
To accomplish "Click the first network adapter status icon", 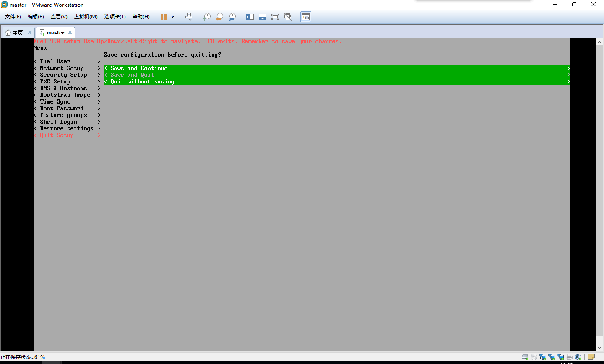I will 543,357.
